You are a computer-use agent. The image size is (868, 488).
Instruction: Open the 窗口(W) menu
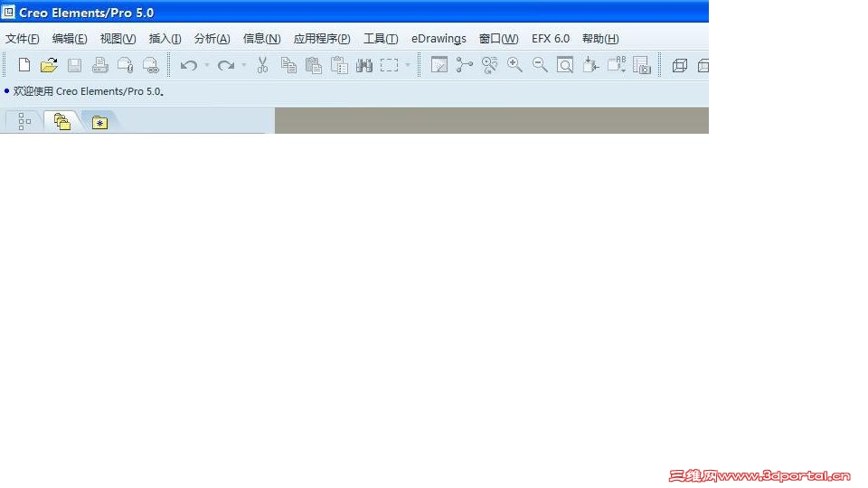(498, 39)
